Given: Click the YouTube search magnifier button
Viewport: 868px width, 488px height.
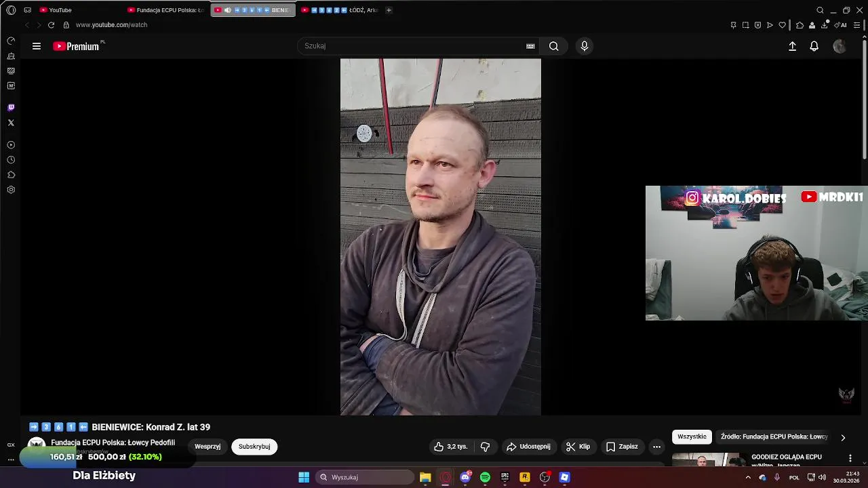Looking at the screenshot, I should coord(554,46).
